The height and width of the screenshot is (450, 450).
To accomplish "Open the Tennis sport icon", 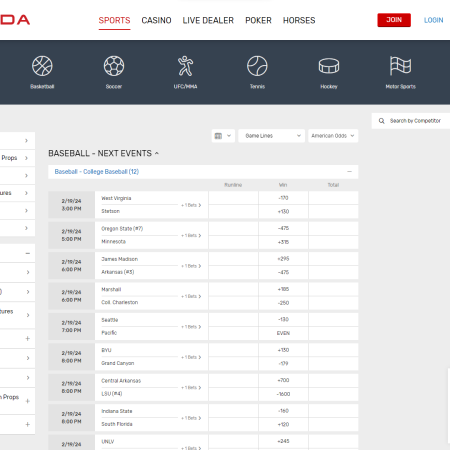I will tap(257, 72).
